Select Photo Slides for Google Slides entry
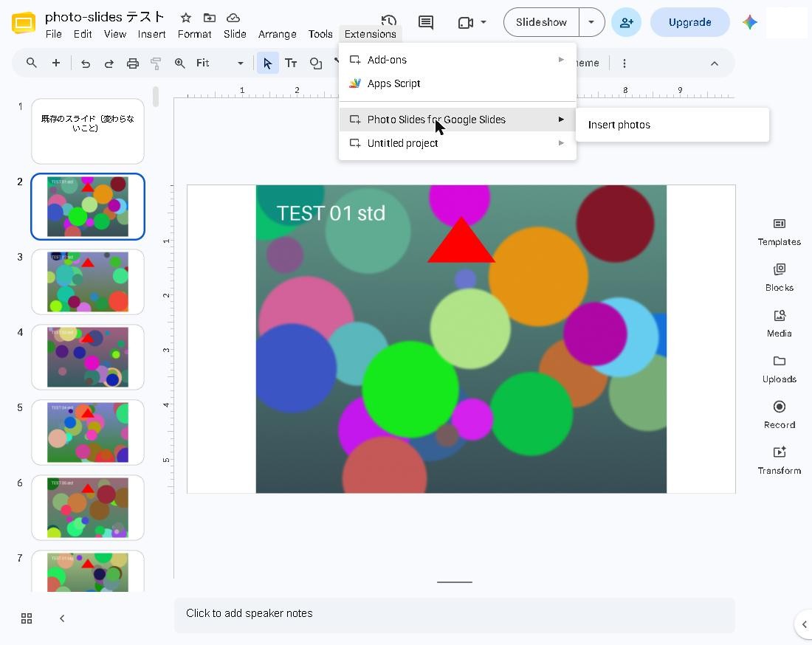This screenshot has width=812, height=645. (x=457, y=120)
